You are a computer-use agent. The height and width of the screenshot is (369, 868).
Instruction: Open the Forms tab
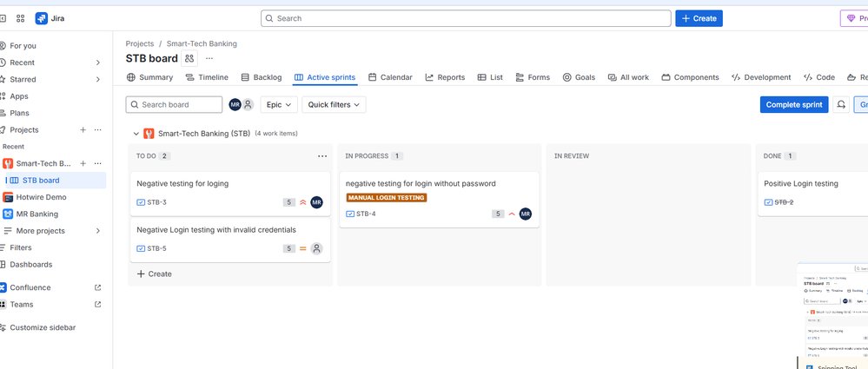point(533,77)
